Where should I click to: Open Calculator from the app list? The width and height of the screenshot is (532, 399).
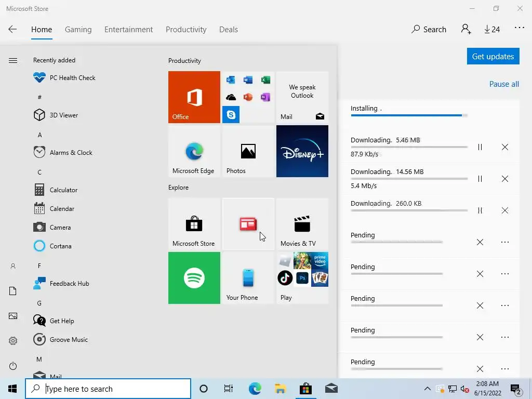coord(56,190)
